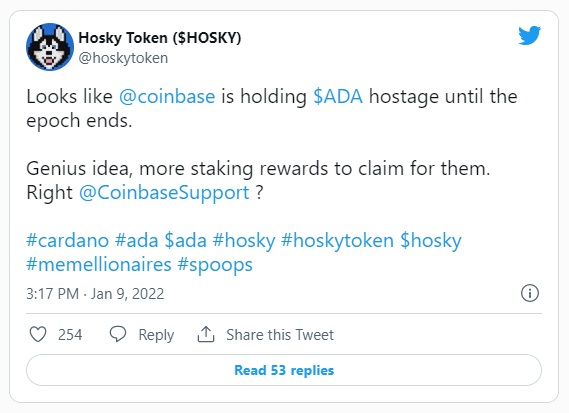Like the tweet with the heart icon
The image size is (569, 413).
[38, 334]
